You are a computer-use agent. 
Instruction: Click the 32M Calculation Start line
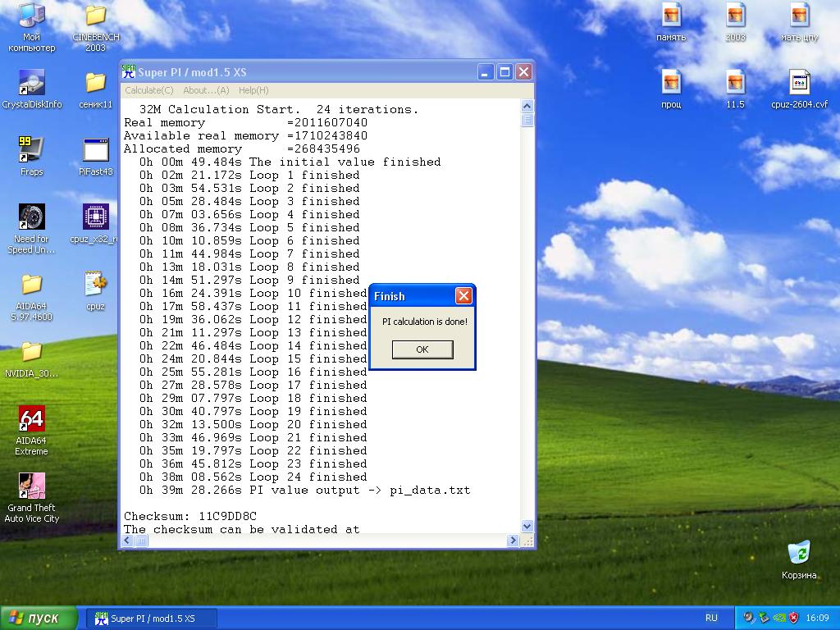click(279, 109)
